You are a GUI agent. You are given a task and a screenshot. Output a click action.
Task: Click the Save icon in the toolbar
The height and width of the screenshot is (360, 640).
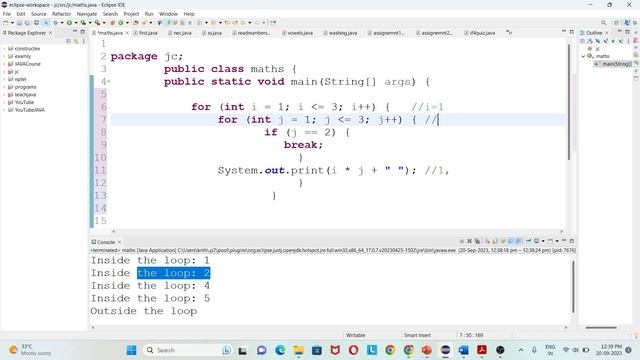click(19, 23)
